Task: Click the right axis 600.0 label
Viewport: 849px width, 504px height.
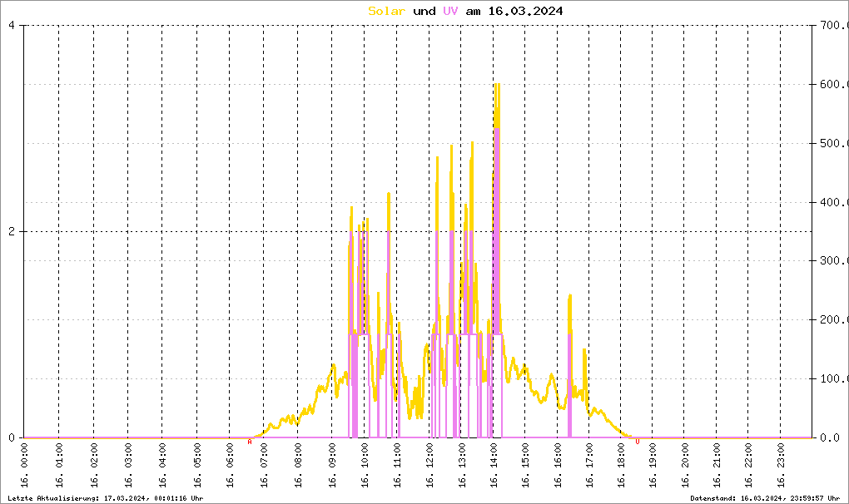Action: tap(834, 84)
